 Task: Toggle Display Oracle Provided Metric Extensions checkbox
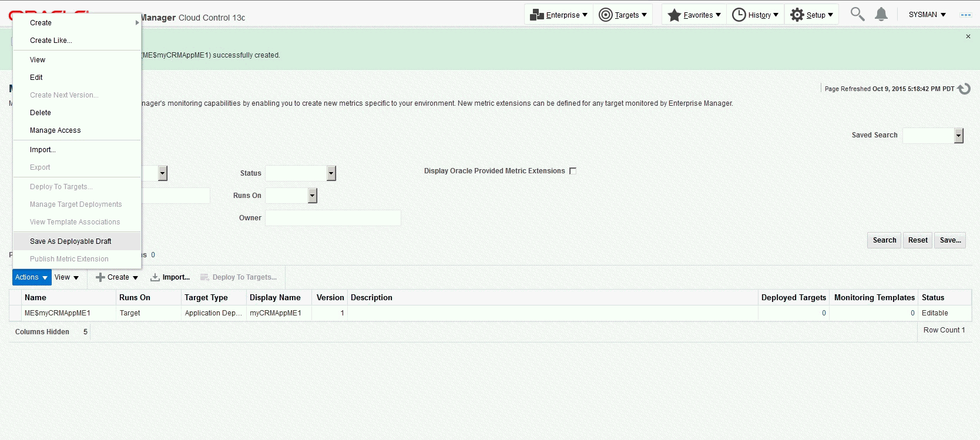coord(573,171)
